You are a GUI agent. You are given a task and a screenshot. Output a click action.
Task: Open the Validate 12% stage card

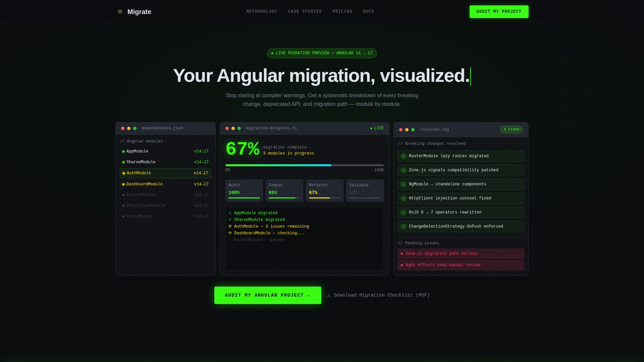coord(365,191)
